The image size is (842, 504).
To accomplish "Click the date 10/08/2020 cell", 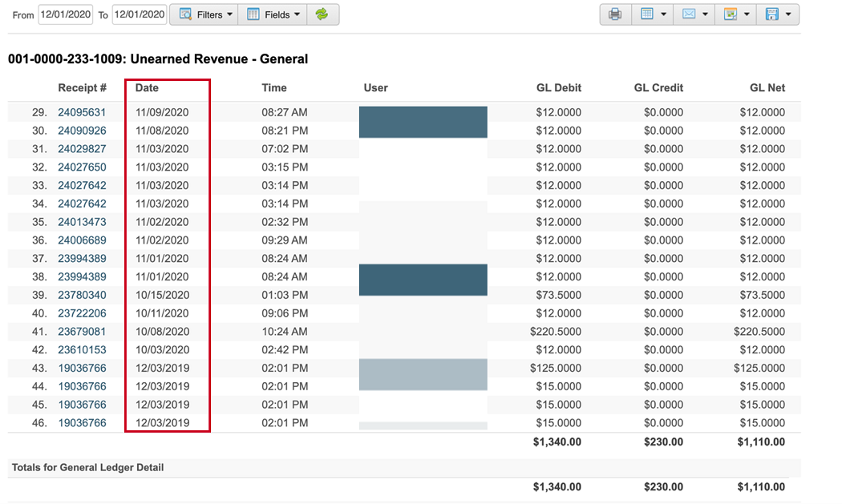I will point(162,331).
